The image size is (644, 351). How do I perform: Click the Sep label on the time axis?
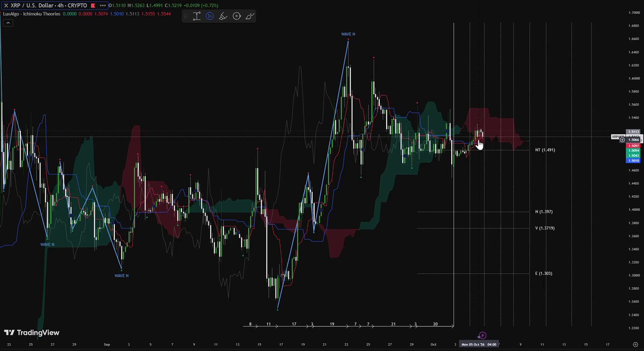coord(107,345)
